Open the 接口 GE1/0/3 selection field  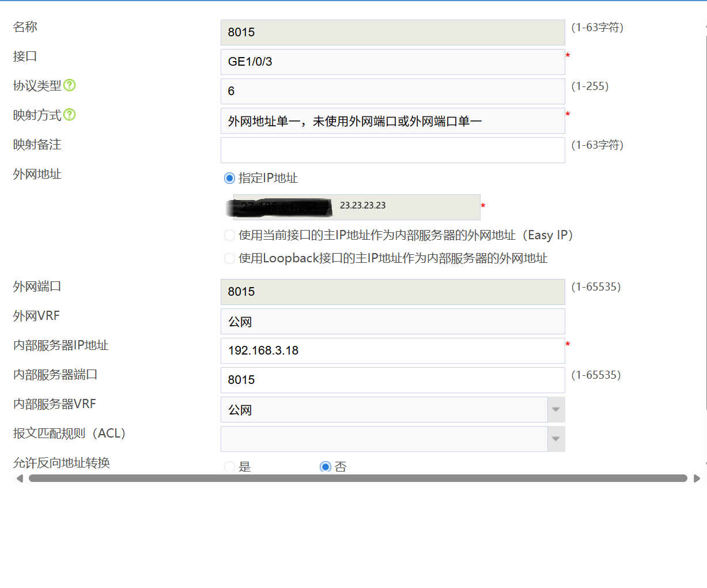(392, 62)
